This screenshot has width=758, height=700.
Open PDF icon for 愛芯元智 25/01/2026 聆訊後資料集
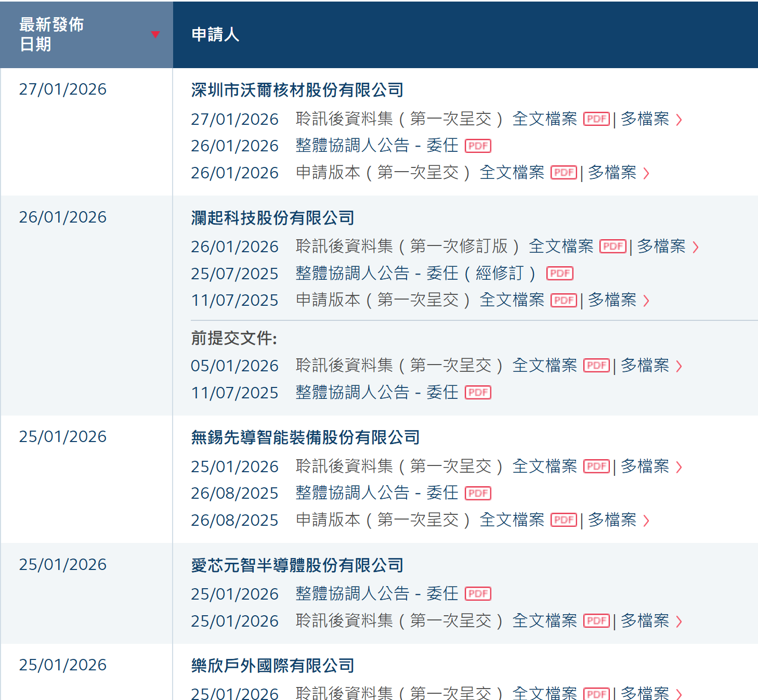point(596,621)
